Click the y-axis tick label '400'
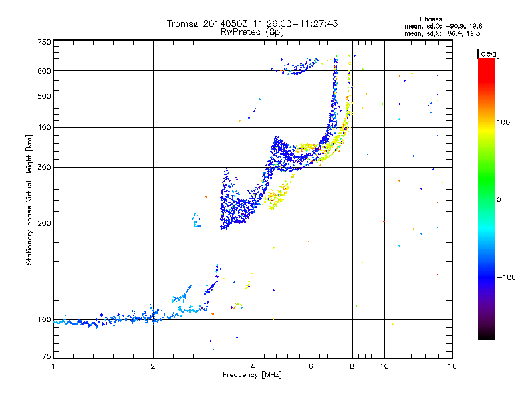Viewport: 532px width, 399px height. 44,127
